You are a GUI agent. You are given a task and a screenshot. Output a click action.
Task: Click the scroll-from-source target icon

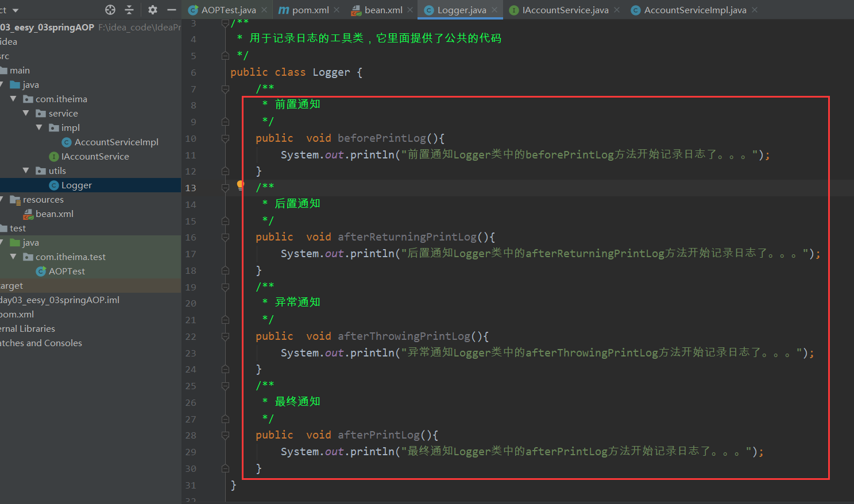[x=110, y=10]
